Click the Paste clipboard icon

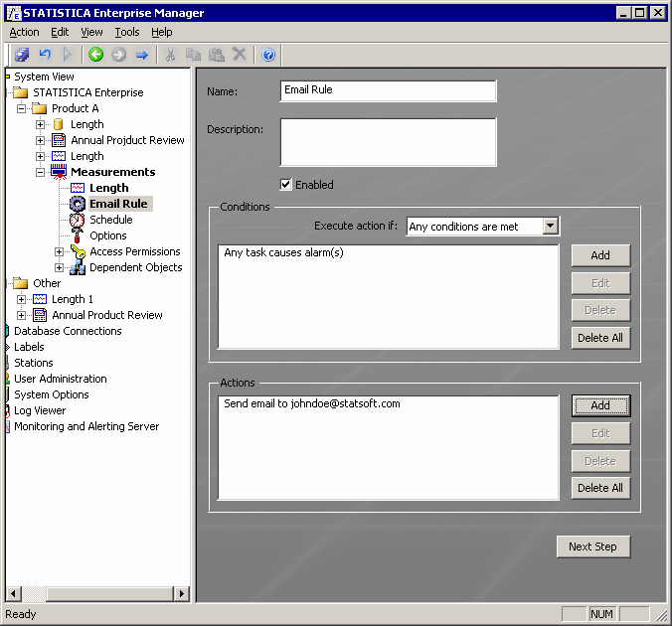click(217, 55)
